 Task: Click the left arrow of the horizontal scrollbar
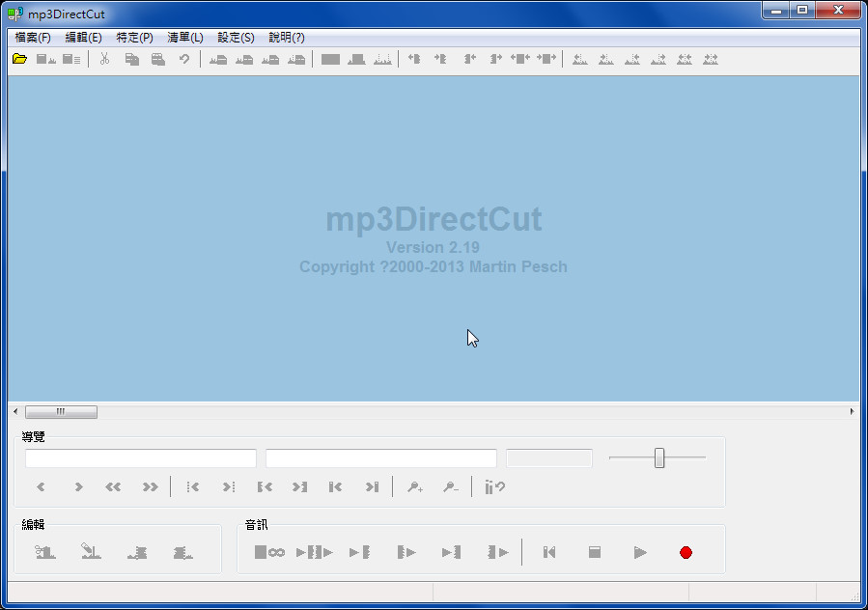(x=15, y=412)
